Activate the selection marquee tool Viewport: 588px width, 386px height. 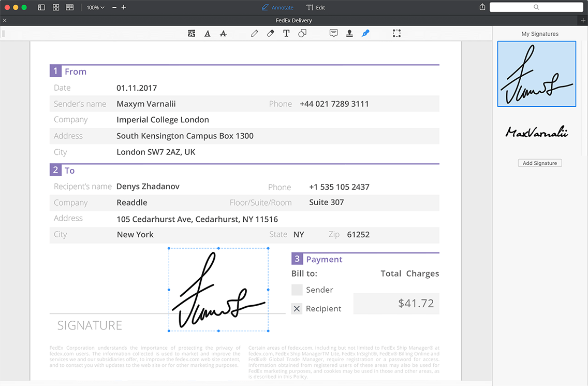(396, 33)
